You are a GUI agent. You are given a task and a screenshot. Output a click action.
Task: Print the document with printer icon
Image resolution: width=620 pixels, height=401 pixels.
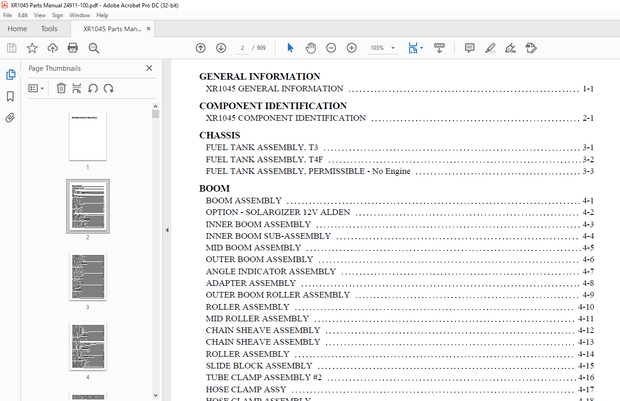tap(73, 48)
